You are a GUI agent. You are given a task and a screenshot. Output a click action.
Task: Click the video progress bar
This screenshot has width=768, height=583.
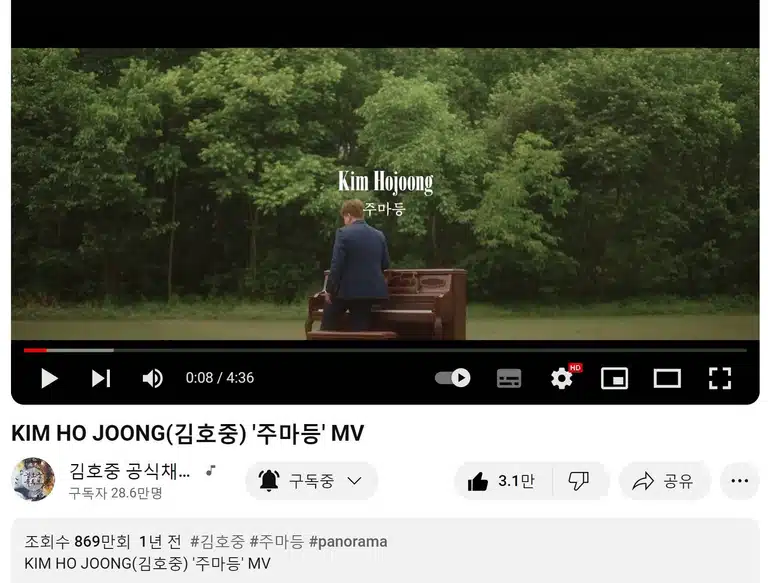click(385, 350)
